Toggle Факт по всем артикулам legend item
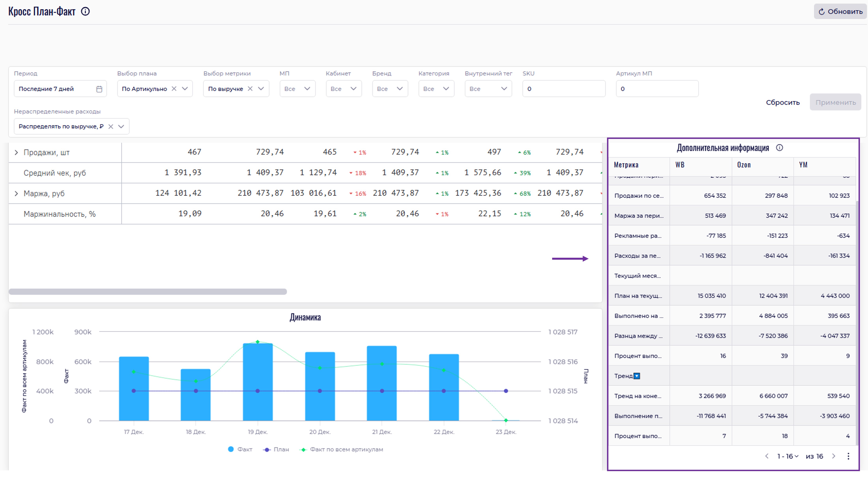The image size is (868, 479). click(342, 449)
